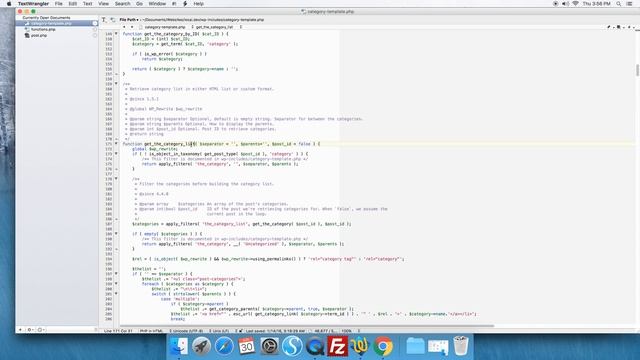Image resolution: width=640 pixels, height=360 pixels.
Task: Open the Wi-Fi status menu
Action: (576, 4)
